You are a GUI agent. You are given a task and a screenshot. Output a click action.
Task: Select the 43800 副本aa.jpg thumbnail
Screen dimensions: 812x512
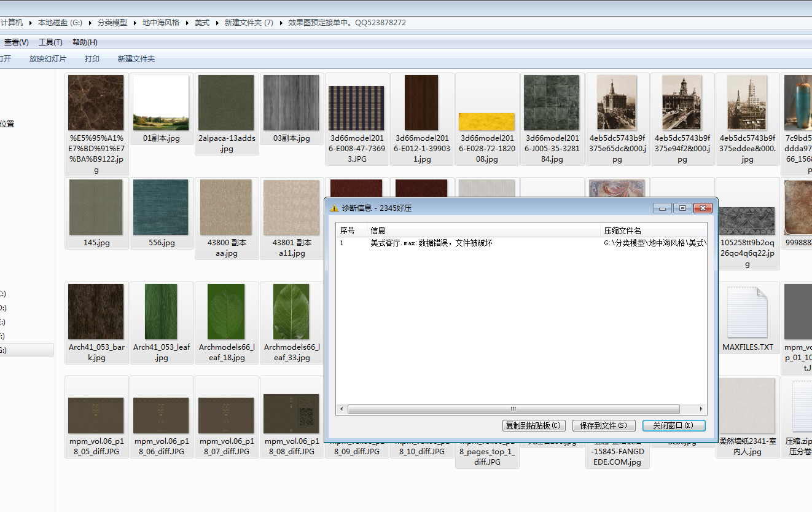[226, 207]
